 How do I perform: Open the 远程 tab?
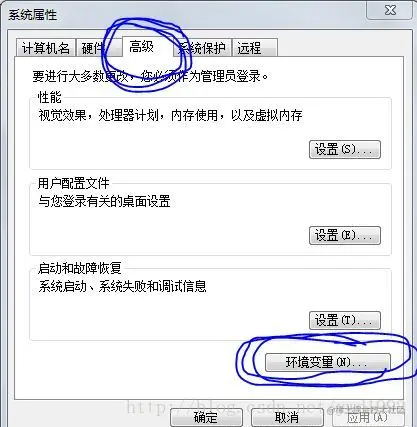[x=255, y=48]
